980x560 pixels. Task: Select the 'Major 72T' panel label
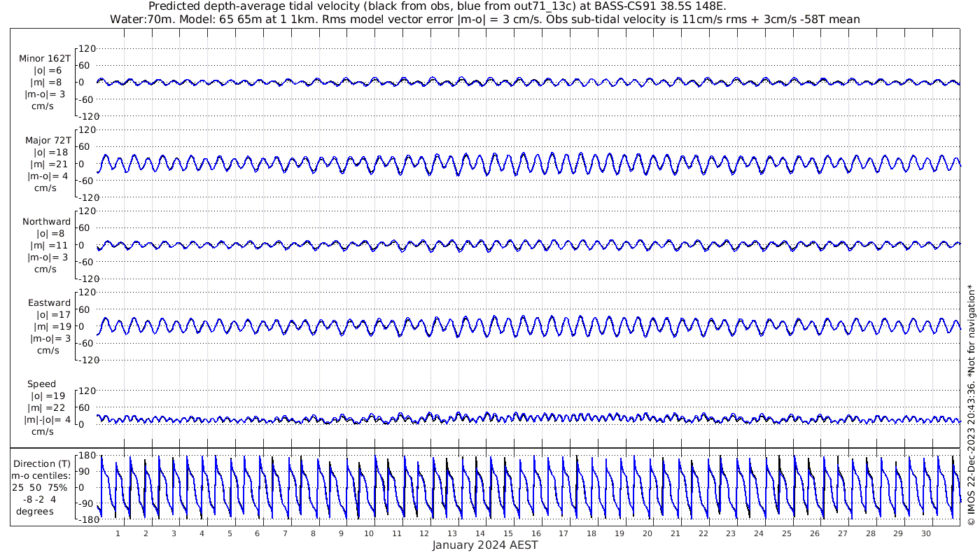pos(48,140)
